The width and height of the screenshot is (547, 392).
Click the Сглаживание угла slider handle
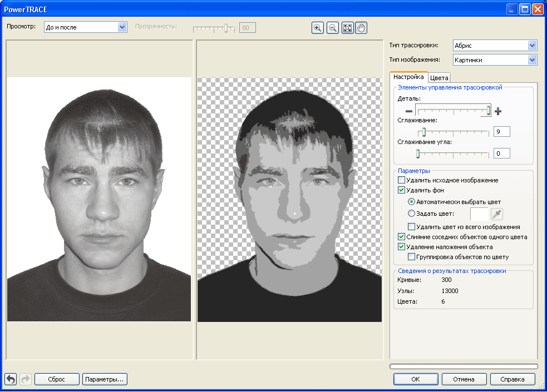pos(417,153)
